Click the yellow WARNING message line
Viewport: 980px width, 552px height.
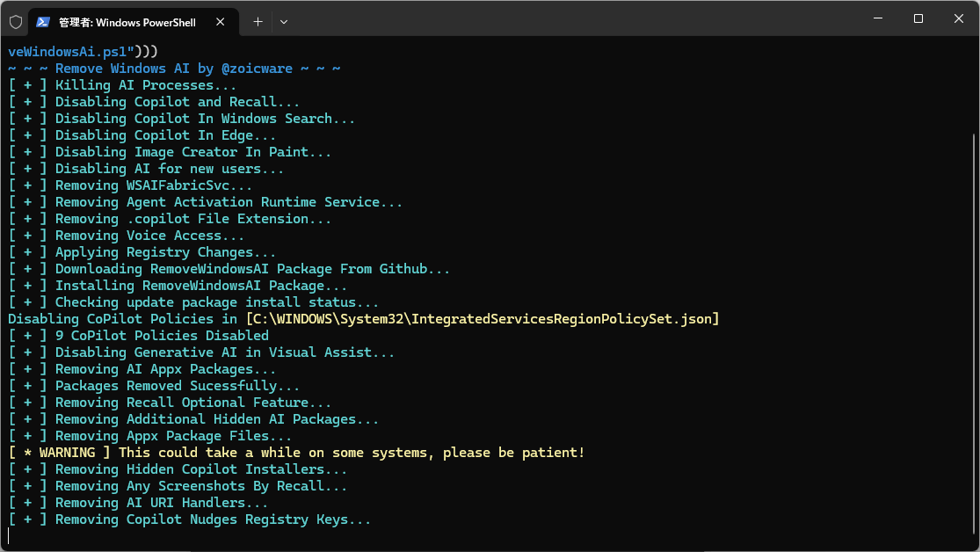(296, 453)
